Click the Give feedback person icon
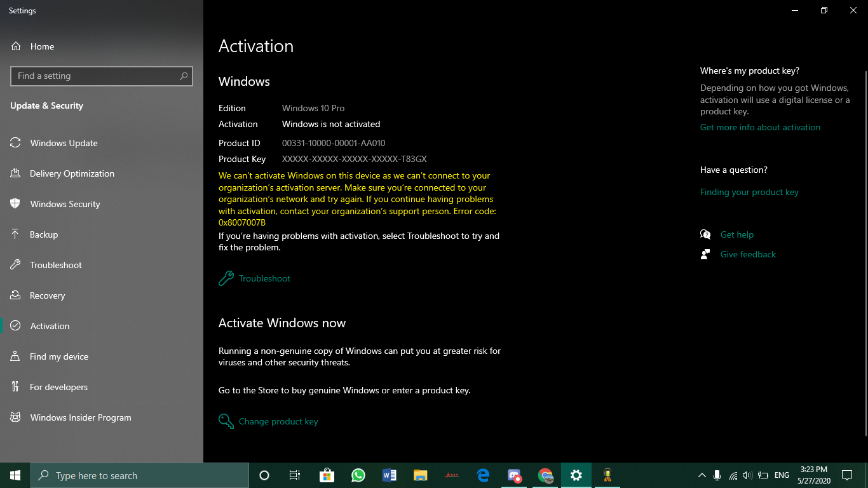Screen dimensions: 868x488 (x=705, y=254)
